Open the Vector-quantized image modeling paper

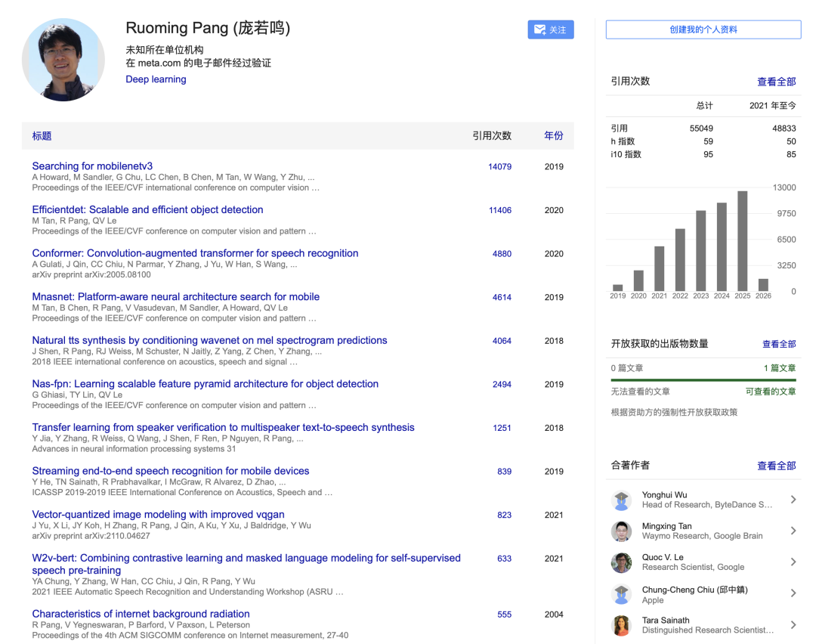pos(158,514)
